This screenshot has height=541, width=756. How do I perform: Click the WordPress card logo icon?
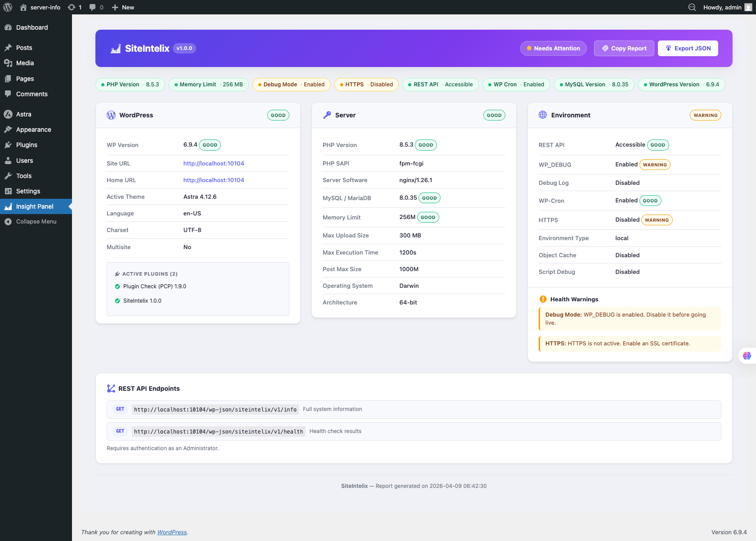click(x=111, y=115)
